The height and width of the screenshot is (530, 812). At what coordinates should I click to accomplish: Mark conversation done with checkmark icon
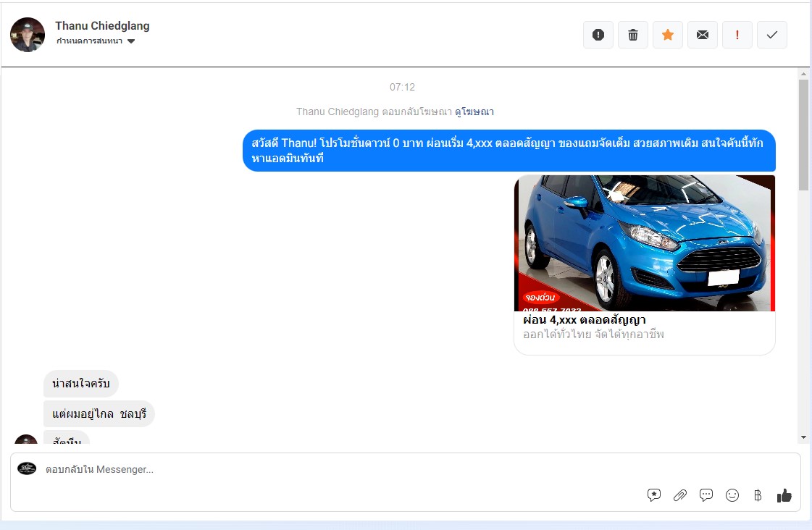tap(772, 35)
